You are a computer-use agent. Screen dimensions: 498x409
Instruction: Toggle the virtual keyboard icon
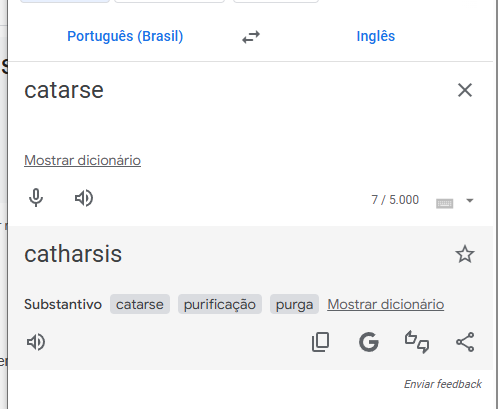(x=444, y=203)
